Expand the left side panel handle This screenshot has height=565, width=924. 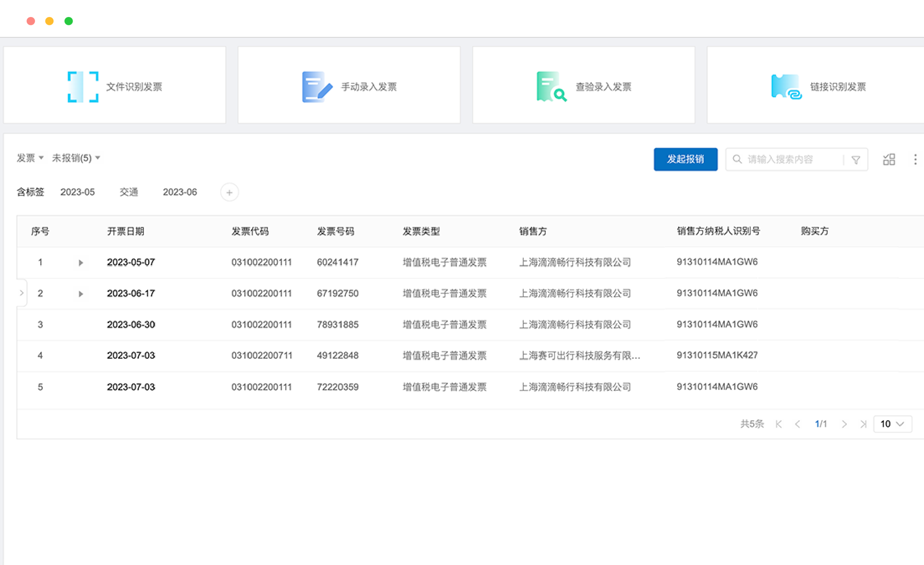pos(22,293)
